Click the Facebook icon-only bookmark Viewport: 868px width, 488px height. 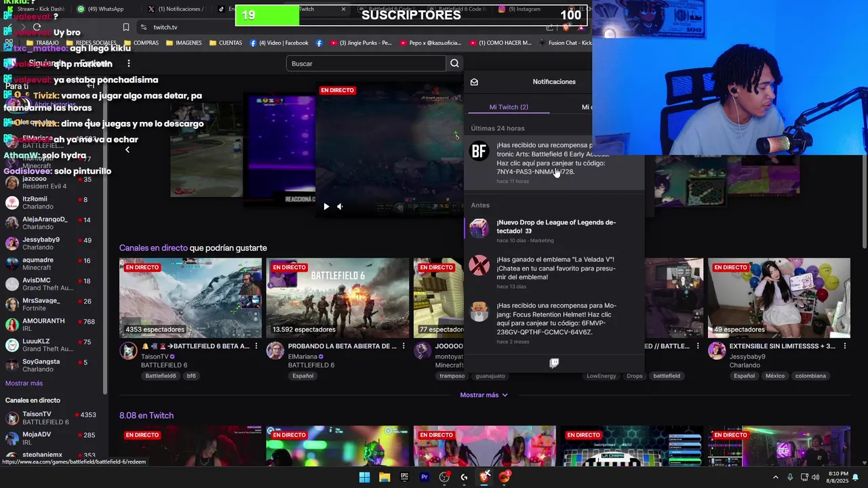tap(319, 43)
